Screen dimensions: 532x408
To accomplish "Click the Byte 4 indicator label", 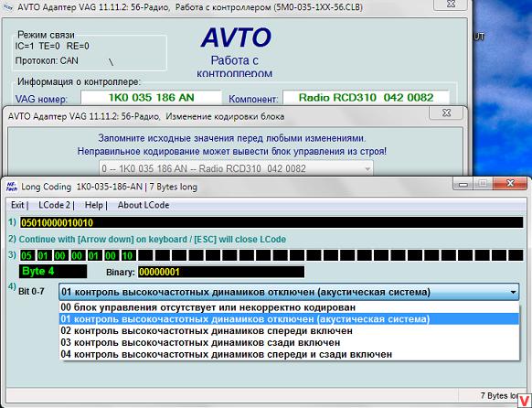I will click(x=53, y=272).
